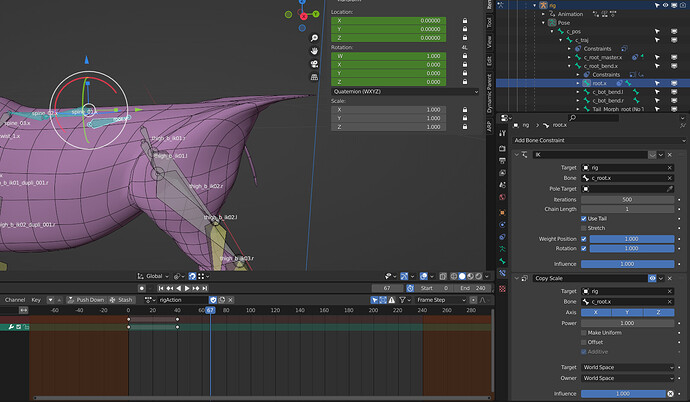Viewport: 690px width, 402px height.
Task: Collapse the Pose tree item
Action: (543, 23)
